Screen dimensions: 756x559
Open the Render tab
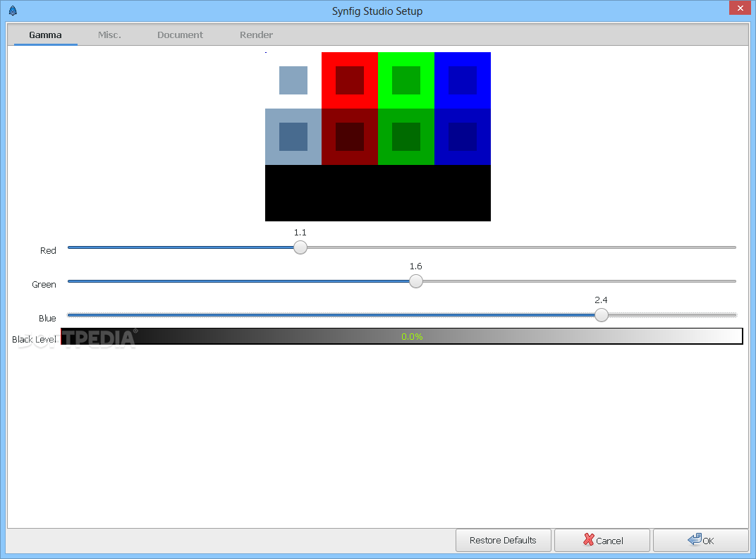pyautogui.click(x=256, y=35)
